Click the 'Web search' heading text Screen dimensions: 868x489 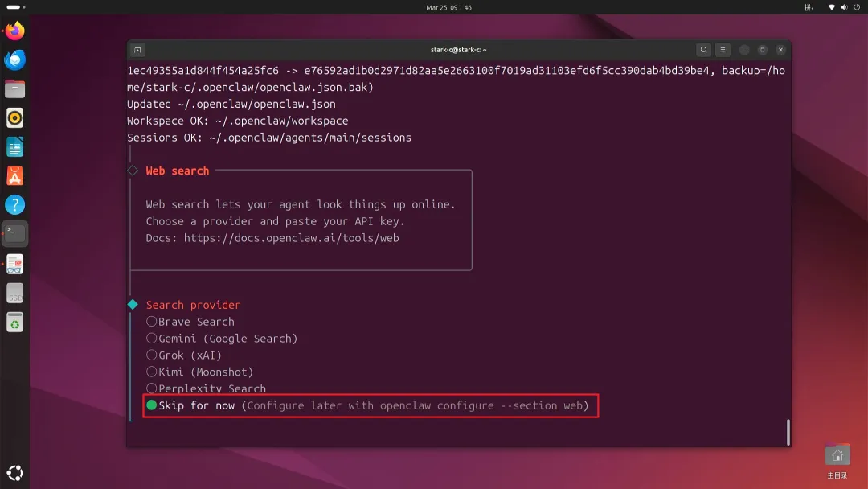178,171
